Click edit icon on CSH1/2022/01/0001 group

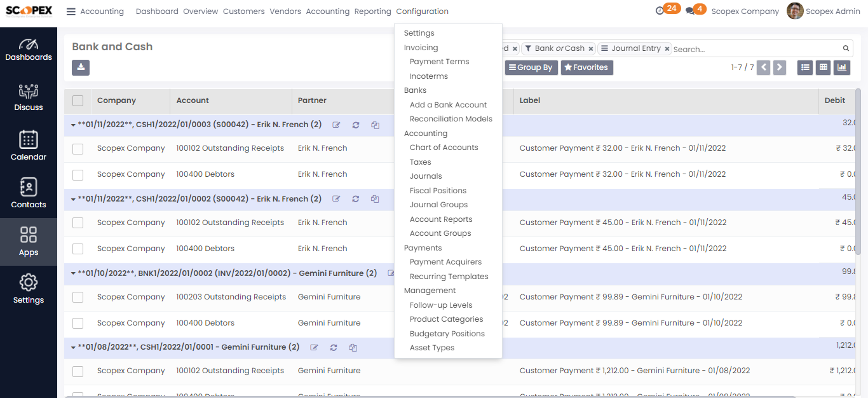(314, 348)
